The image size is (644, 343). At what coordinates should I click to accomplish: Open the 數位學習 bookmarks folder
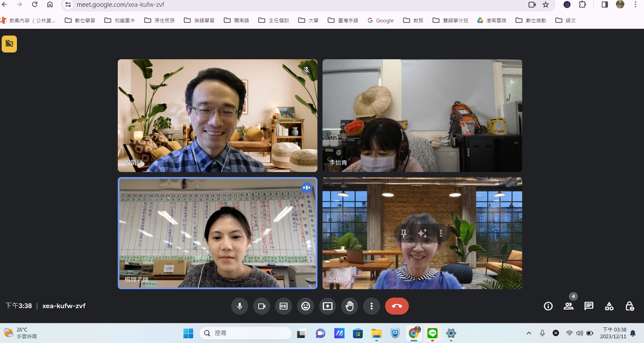[80, 20]
